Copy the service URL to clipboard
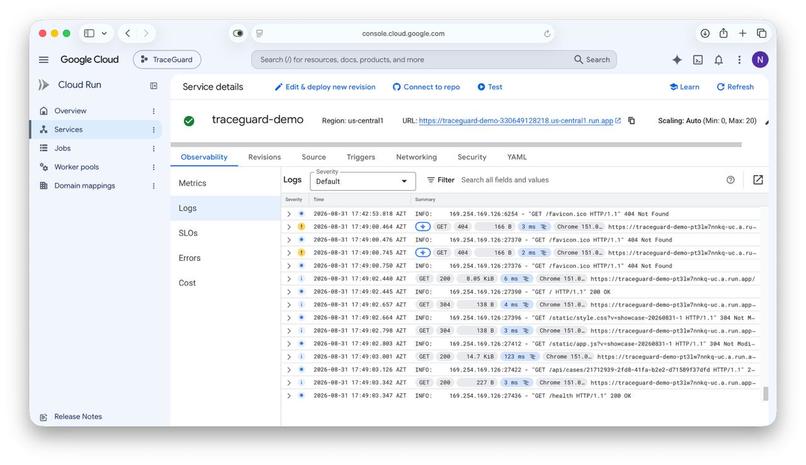This screenshot has width=806, height=465. [x=632, y=121]
